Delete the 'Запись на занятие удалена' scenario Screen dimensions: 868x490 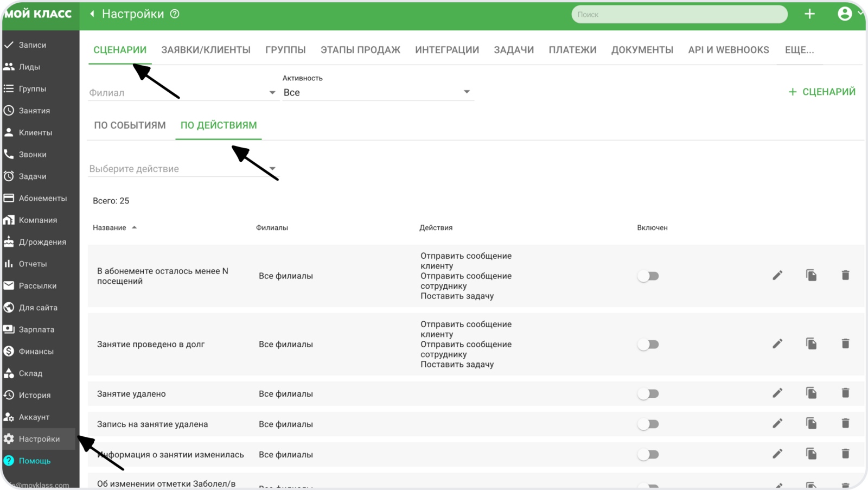(845, 423)
